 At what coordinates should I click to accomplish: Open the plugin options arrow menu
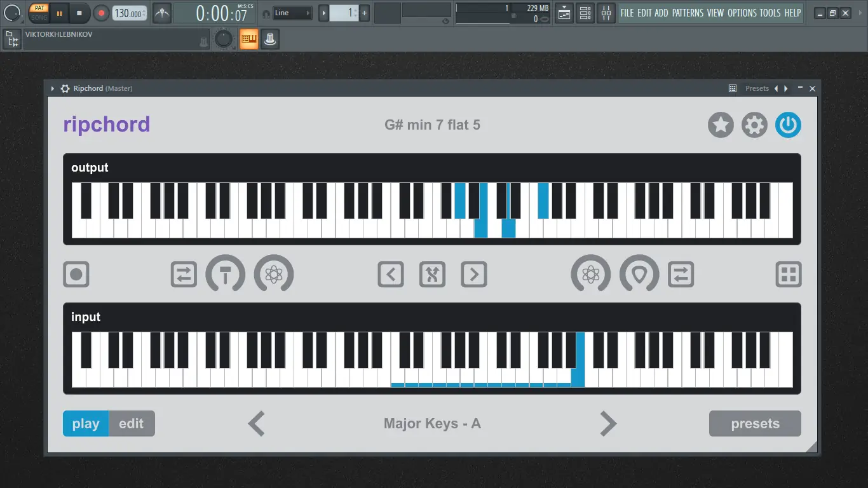pyautogui.click(x=53, y=88)
